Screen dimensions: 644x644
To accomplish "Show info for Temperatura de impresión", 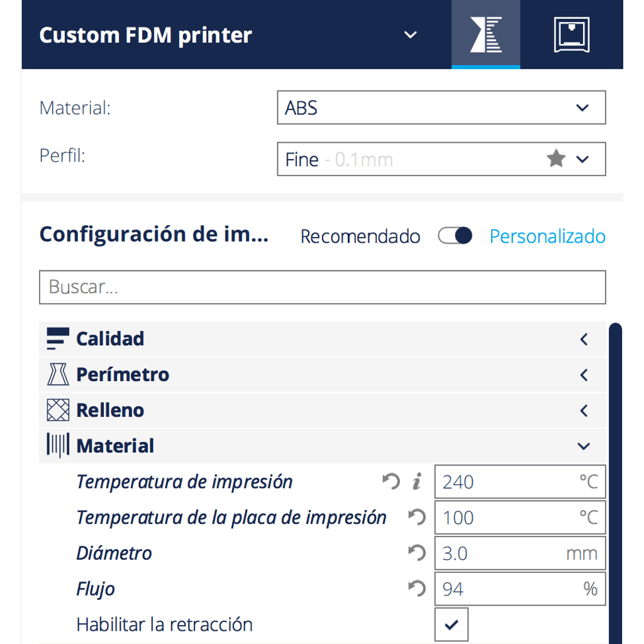I will [417, 481].
